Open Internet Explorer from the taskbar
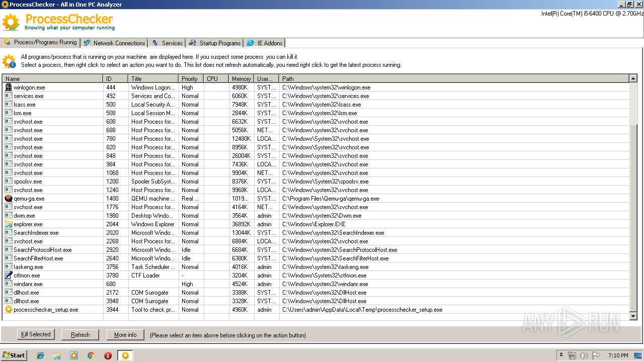This screenshot has height=362, width=644. [40, 355]
